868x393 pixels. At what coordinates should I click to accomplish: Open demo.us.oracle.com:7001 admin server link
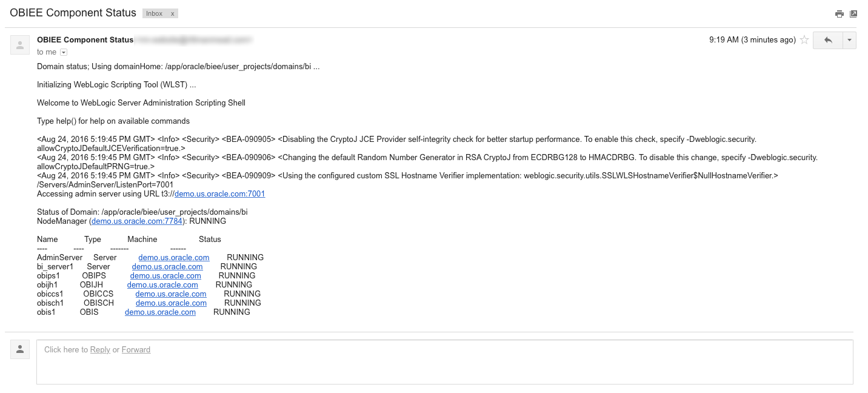click(219, 194)
